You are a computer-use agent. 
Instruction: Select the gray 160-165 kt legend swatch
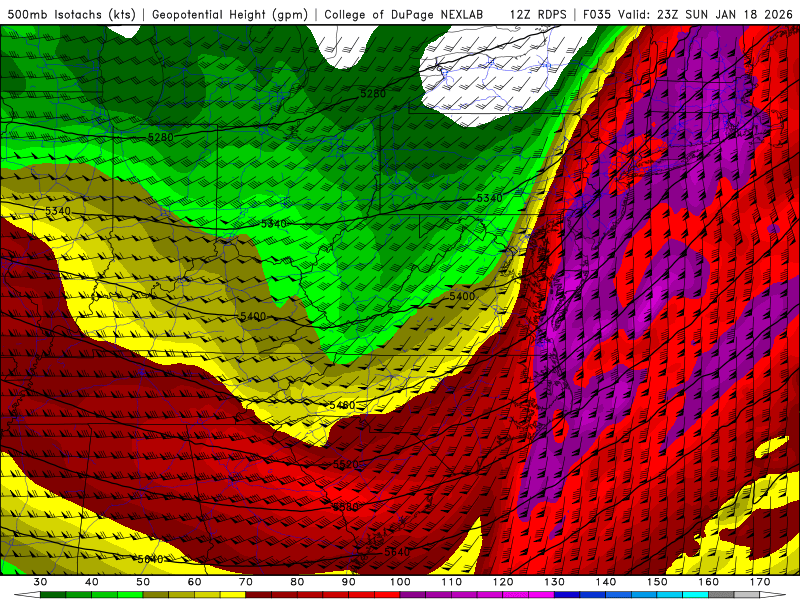(721, 595)
